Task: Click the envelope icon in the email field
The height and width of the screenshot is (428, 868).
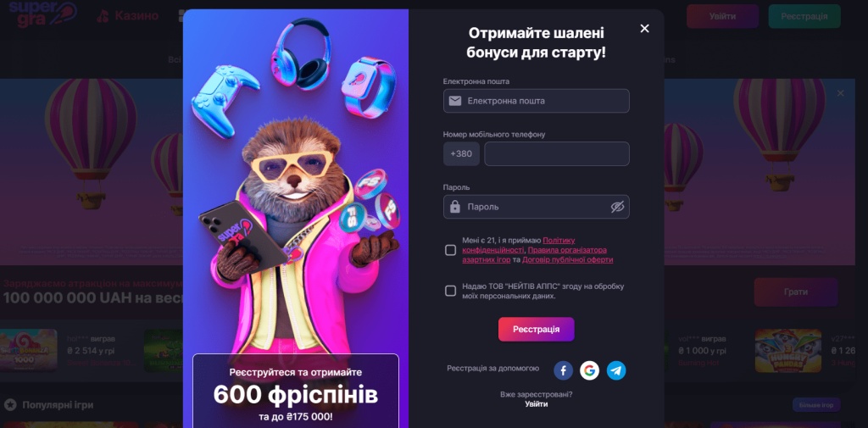Action: click(455, 101)
